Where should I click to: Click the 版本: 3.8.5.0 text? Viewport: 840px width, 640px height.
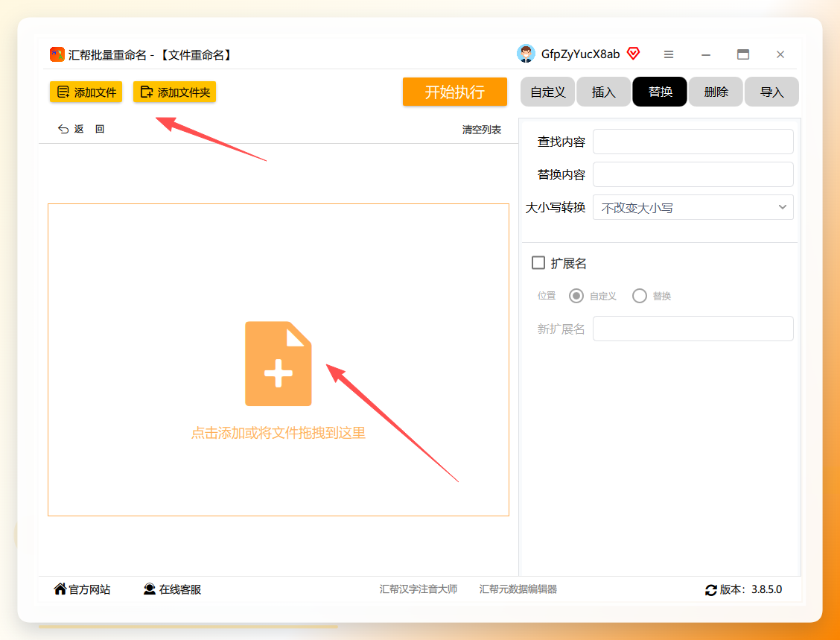coord(751,589)
